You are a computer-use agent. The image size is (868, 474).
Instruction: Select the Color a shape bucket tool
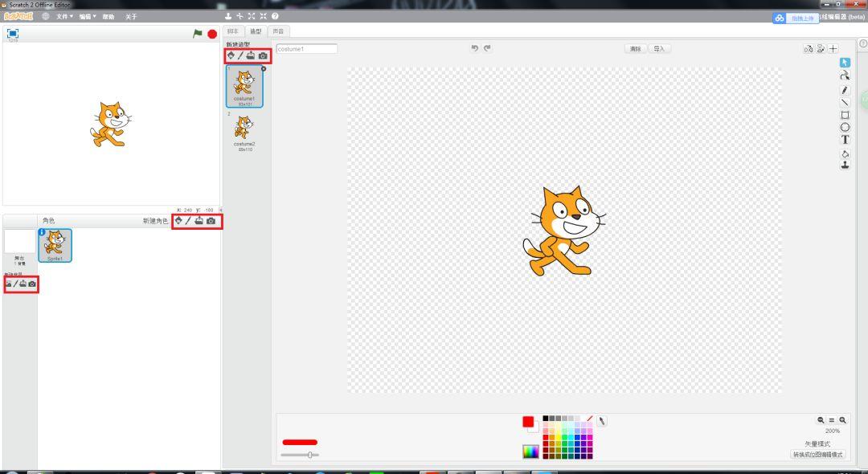point(845,153)
